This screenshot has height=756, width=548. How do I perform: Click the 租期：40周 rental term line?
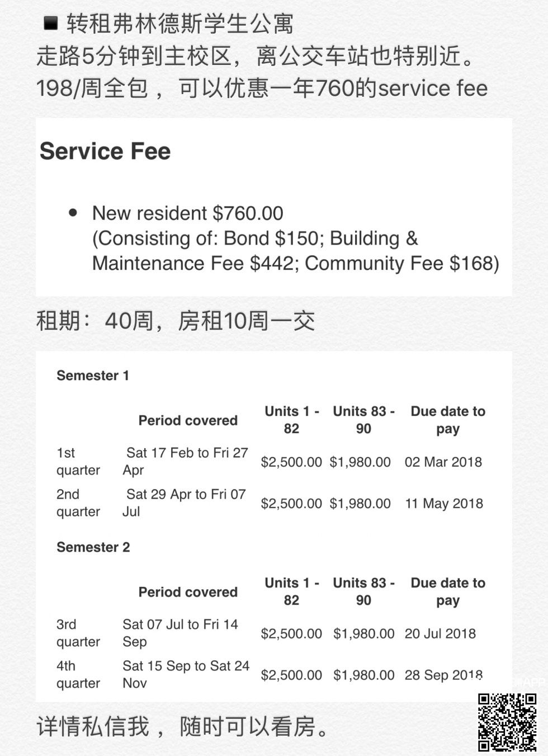pos(176,321)
